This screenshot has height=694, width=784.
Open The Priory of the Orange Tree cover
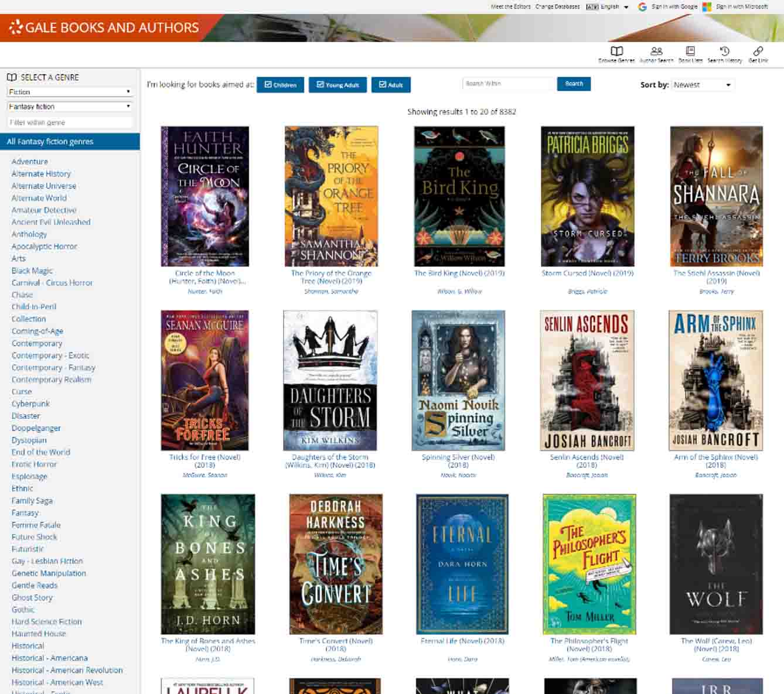(x=331, y=196)
